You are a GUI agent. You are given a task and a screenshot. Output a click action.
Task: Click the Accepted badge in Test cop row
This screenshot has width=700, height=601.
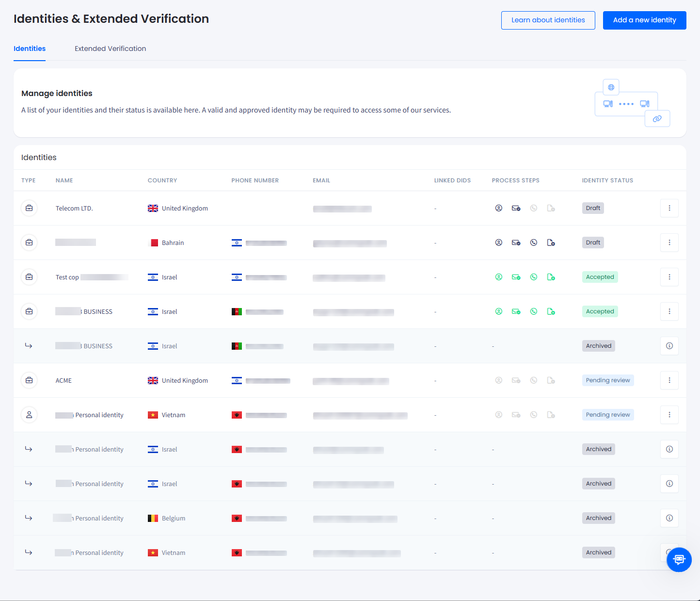coord(600,277)
